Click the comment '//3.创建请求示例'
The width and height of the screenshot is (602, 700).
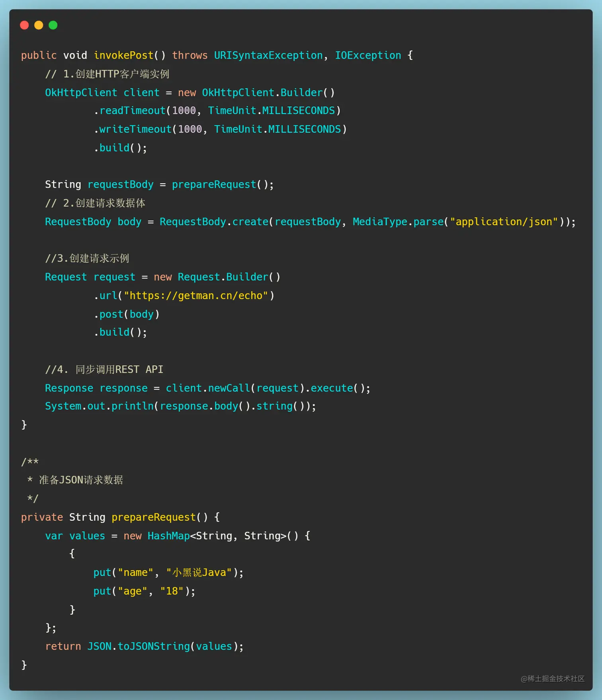click(x=87, y=259)
